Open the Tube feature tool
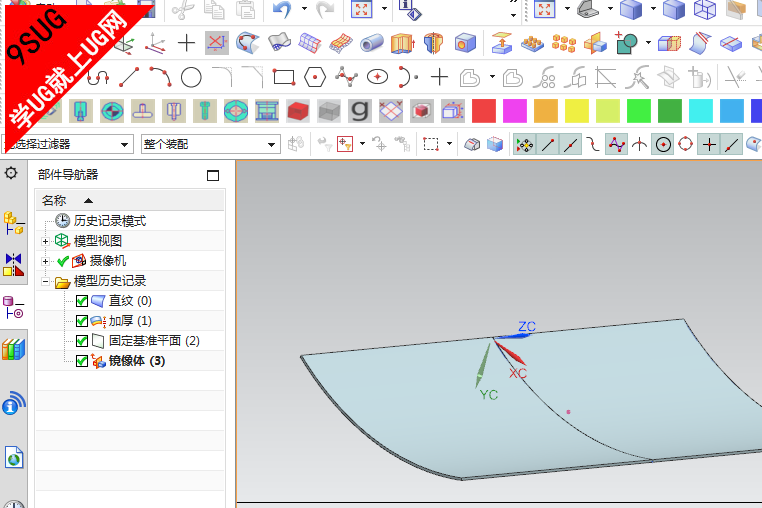The height and width of the screenshot is (508, 762). (x=372, y=43)
